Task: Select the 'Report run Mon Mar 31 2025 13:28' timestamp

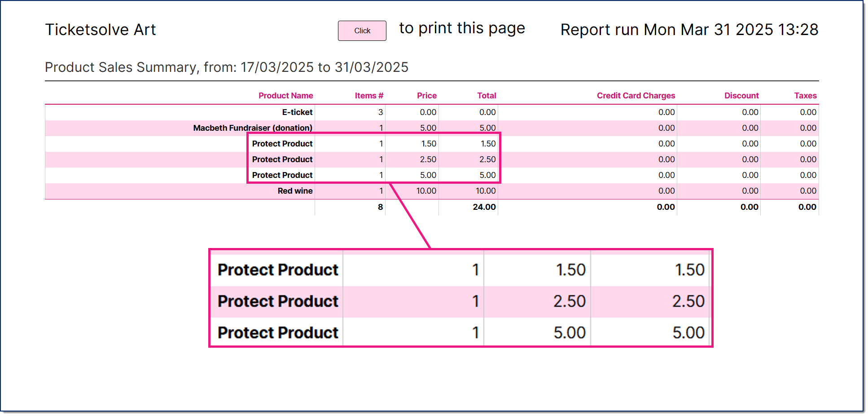Action: pos(689,30)
